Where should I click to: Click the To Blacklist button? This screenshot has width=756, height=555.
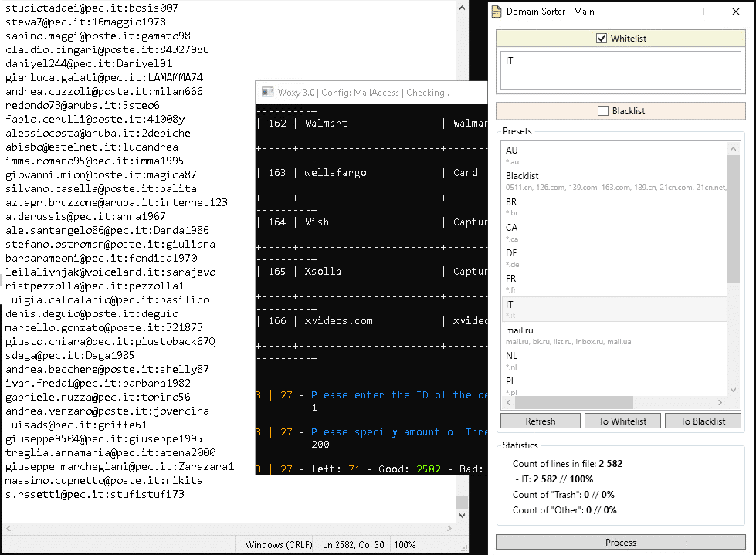coord(702,421)
